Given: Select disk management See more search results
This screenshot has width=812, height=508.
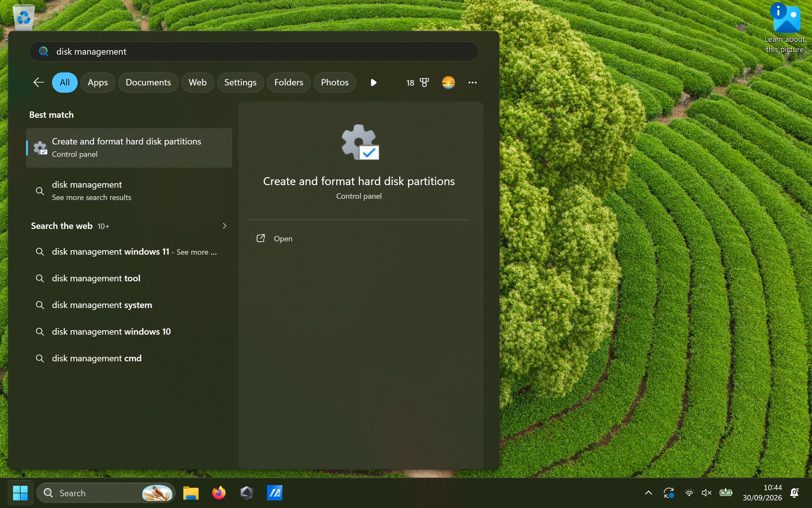Looking at the screenshot, I should 129,191.
